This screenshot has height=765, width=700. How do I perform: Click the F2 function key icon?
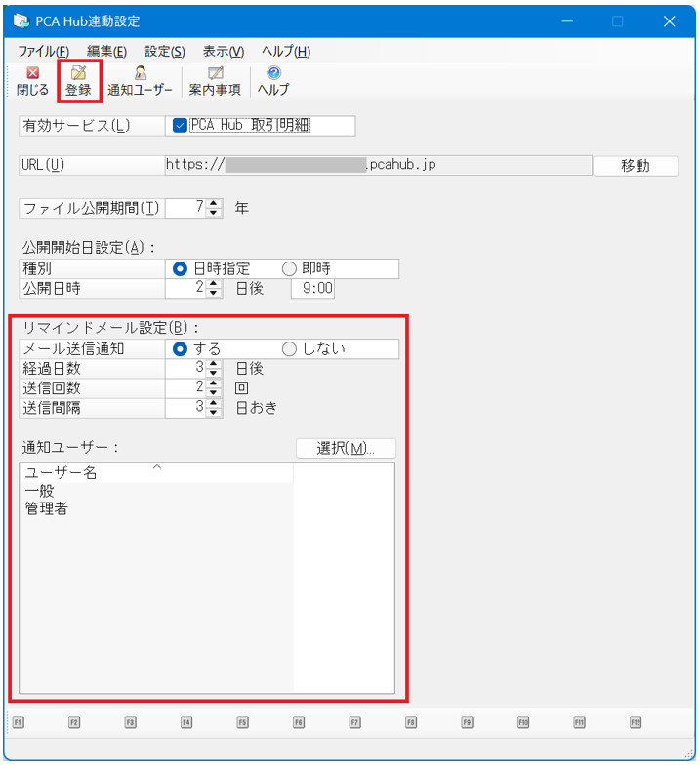(x=74, y=722)
